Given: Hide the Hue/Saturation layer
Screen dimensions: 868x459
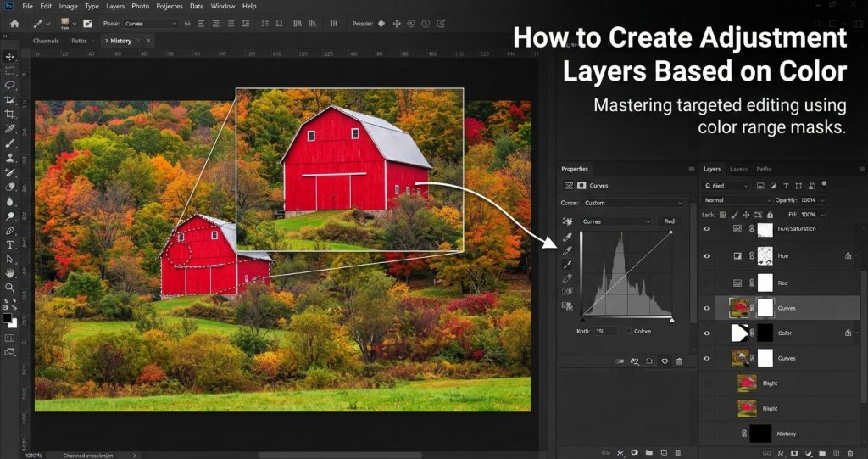Looking at the screenshot, I should pyautogui.click(x=707, y=229).
